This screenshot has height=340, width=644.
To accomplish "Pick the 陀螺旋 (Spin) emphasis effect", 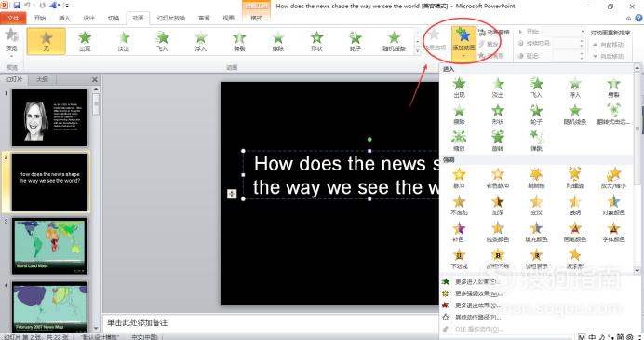I will pos(574,178).
